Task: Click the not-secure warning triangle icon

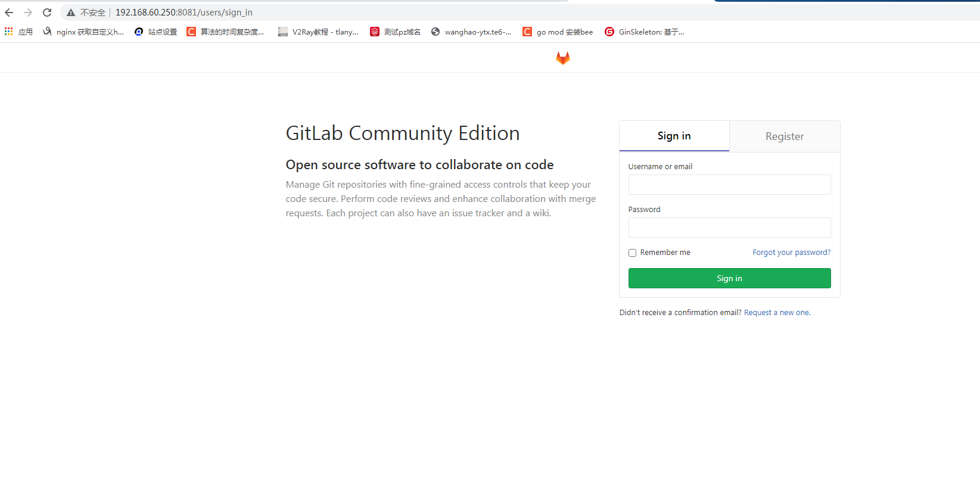Action: click(71, 13)
